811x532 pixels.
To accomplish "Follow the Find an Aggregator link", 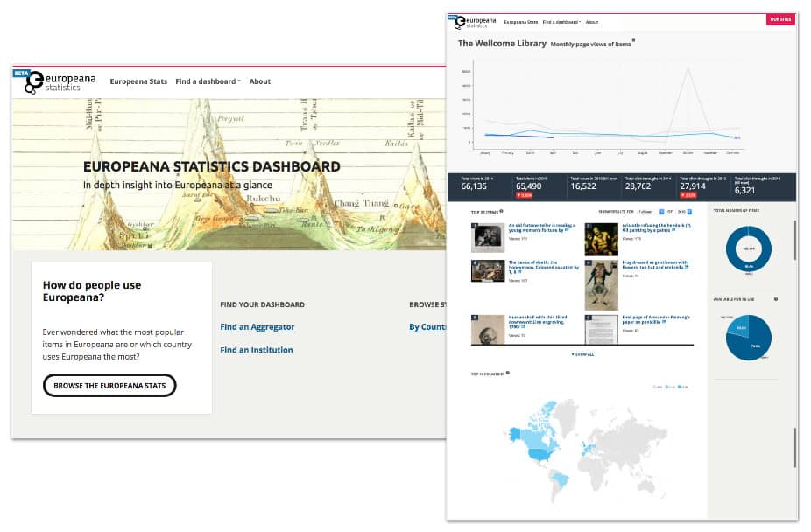I will coord(257,327).
